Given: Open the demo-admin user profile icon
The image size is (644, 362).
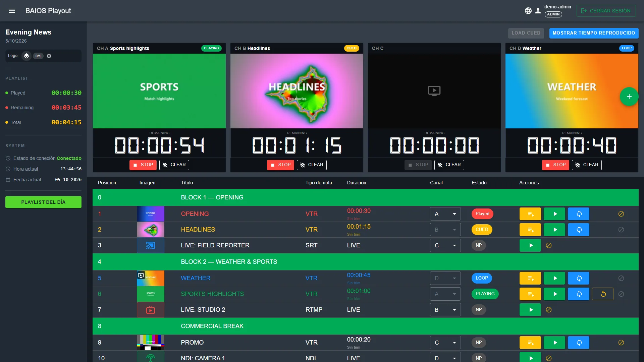Looking at the screenshot, I should tap(538, 11).
